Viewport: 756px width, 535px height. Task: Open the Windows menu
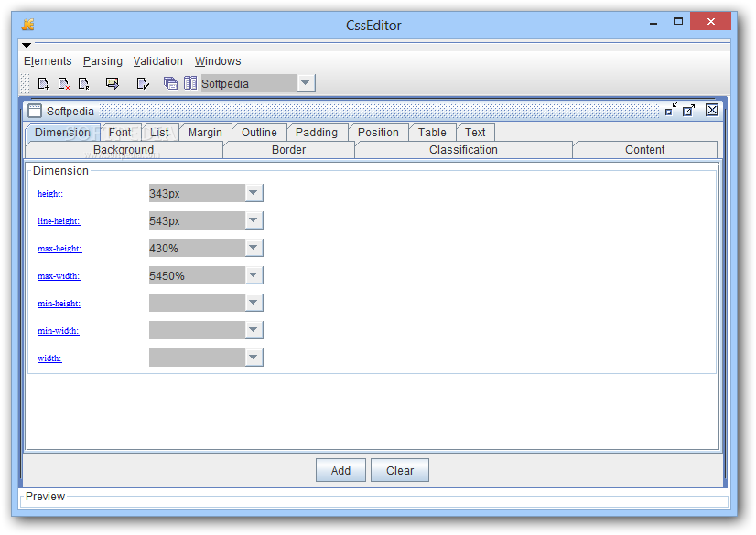point(218,61)
